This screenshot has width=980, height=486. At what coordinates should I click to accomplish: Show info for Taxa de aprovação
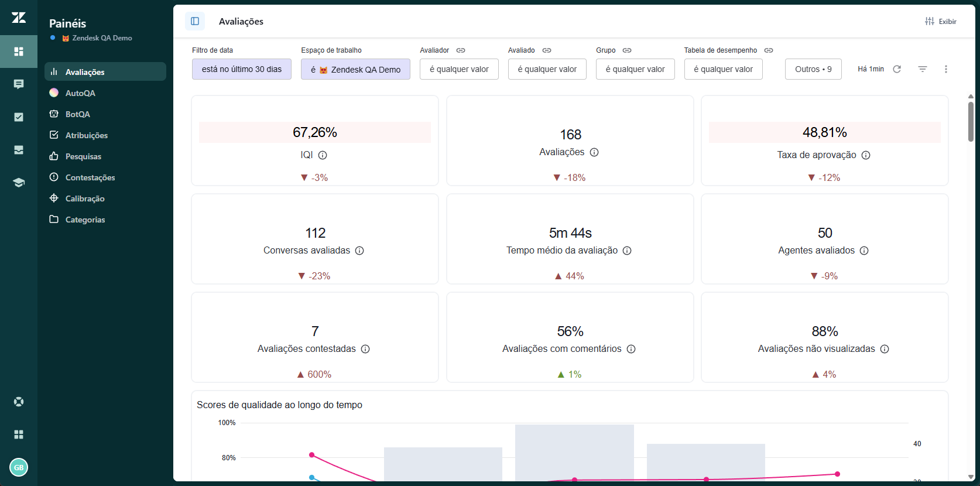(866, 155)
